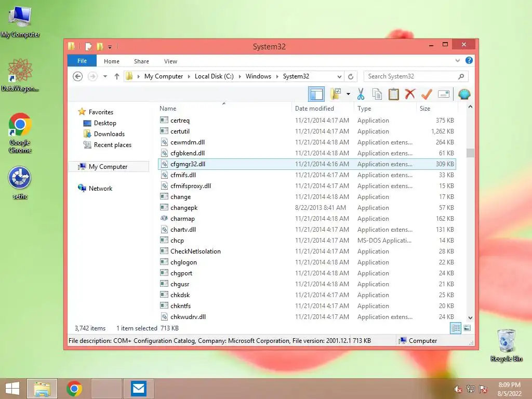Select My Computer in navigation pane
The height and width of the screenshot is (399, 532).
pos(108,167)
